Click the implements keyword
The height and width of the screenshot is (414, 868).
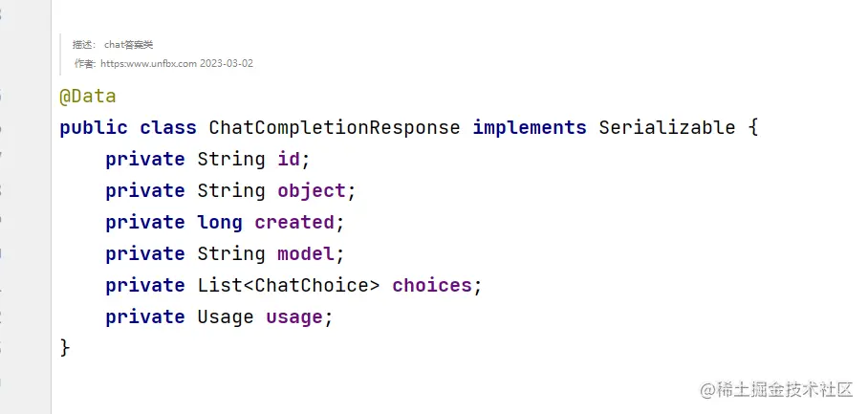point(530,128)
